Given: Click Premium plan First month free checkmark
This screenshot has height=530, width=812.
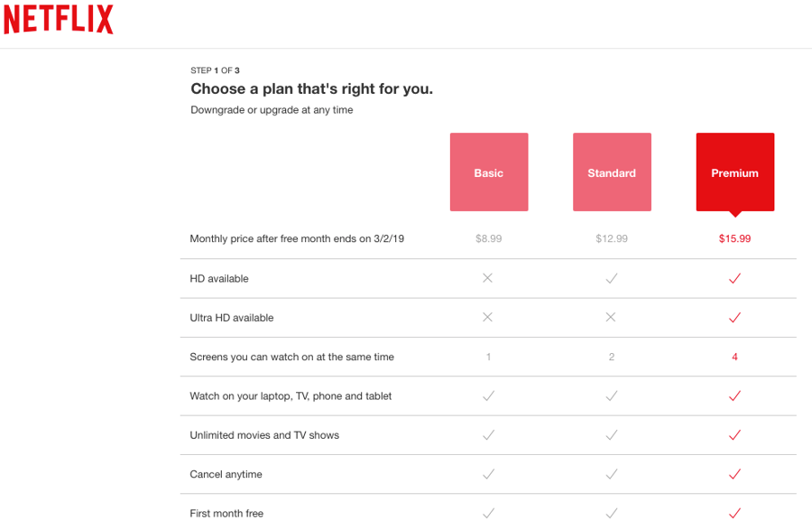Looking at the screenshot, I should click(734, 513).
